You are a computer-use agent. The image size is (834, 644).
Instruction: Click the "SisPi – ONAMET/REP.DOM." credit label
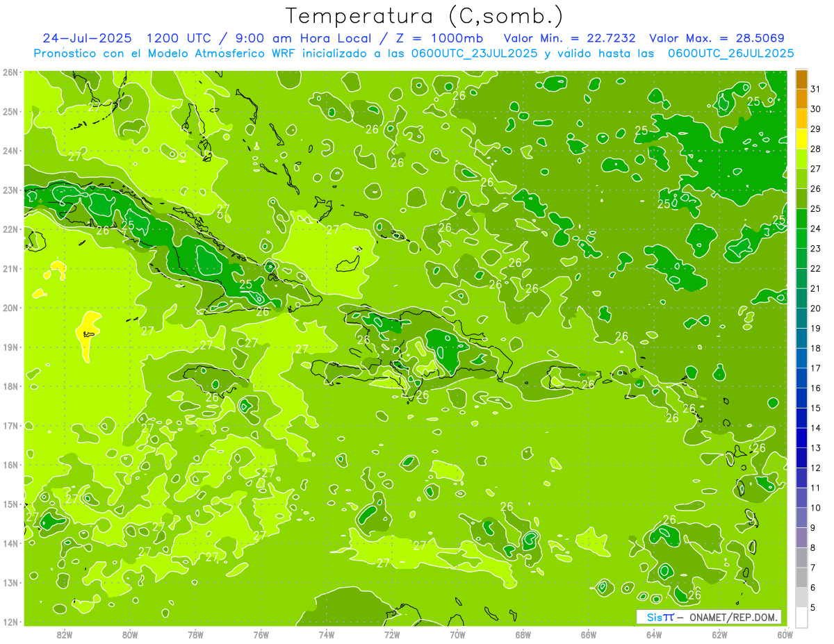(x=708, y=617)
